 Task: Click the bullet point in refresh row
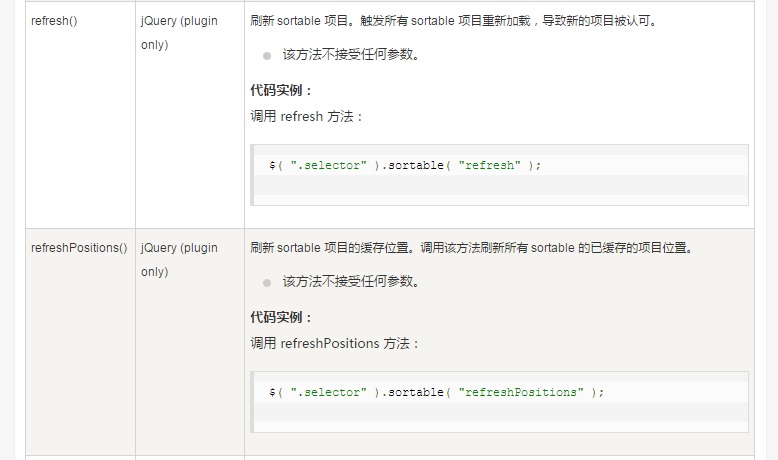(x=267, y=56)
